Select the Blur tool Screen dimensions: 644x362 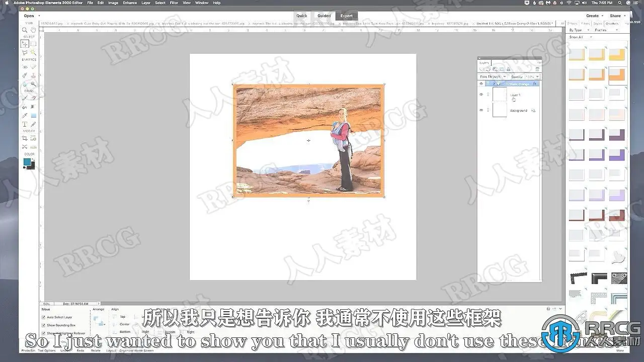24,83
